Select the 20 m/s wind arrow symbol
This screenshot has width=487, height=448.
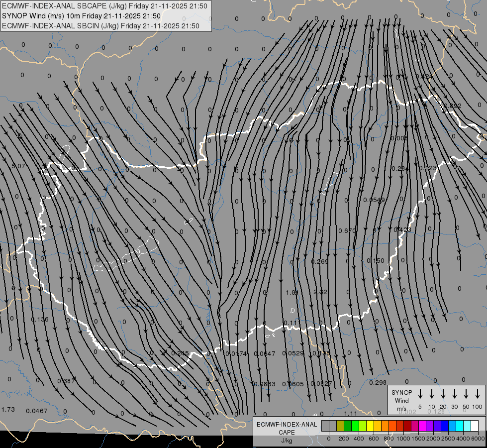tap(443, 394)
